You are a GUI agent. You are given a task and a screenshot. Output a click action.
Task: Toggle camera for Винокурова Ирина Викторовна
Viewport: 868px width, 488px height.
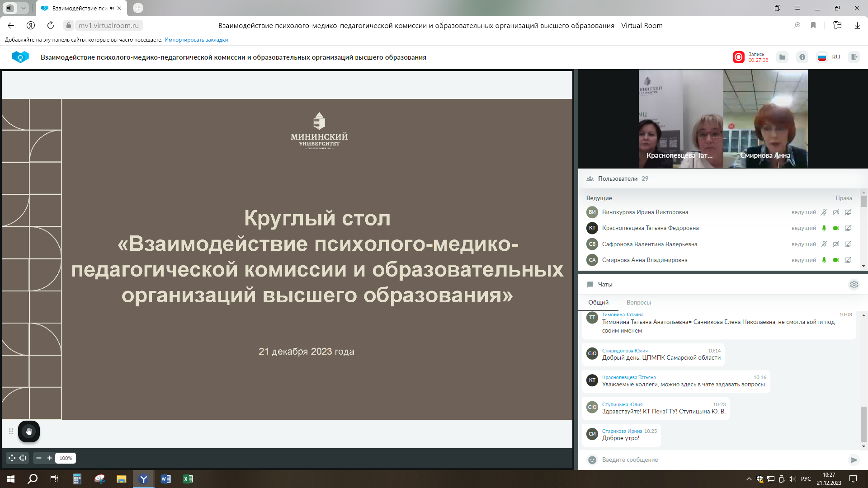(x=836, y=212)
